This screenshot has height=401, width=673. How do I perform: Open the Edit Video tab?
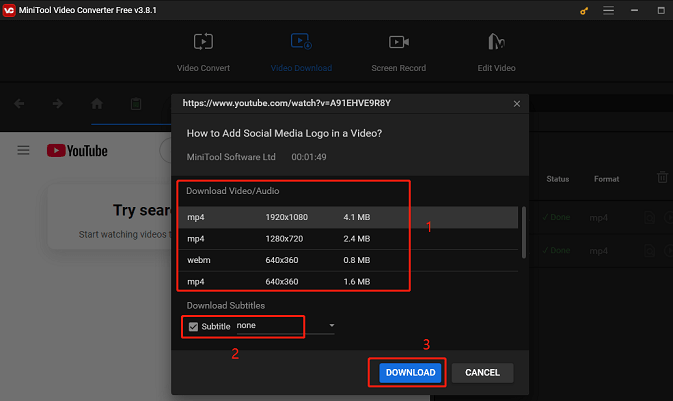(x=496, y=53)
